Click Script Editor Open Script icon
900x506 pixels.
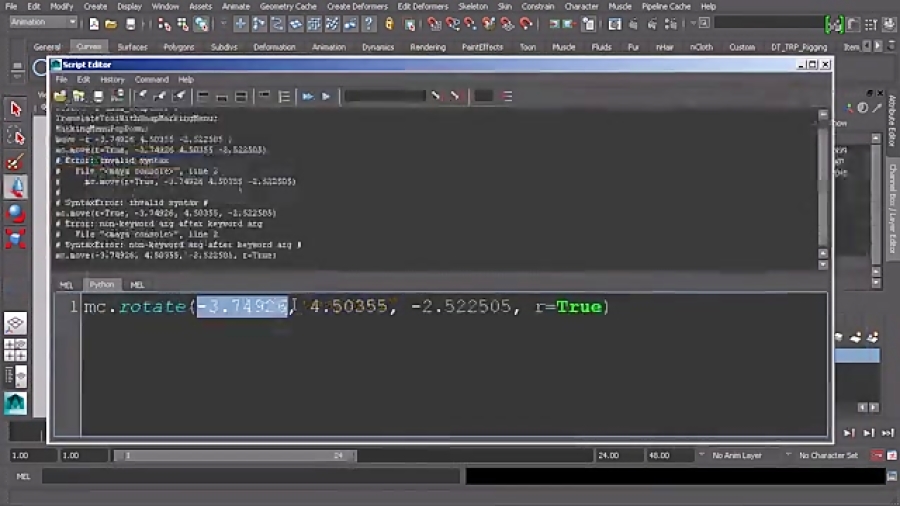point(60,96)
